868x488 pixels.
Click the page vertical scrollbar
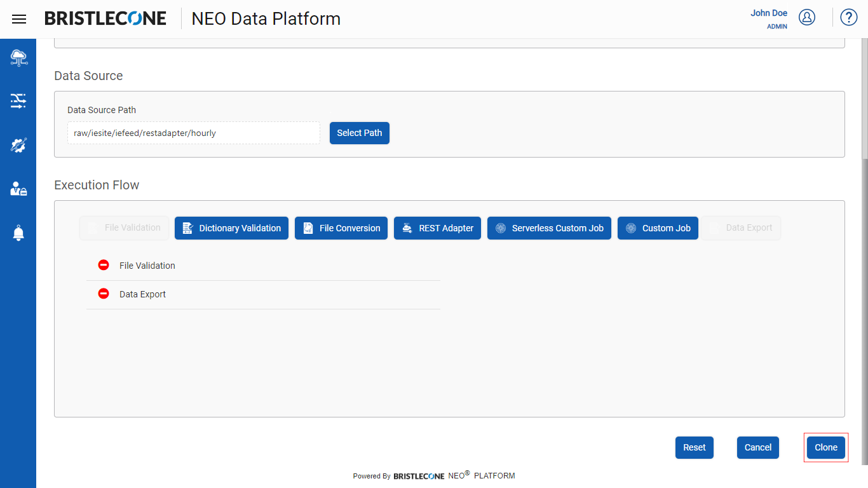click(x=865, y=251)
